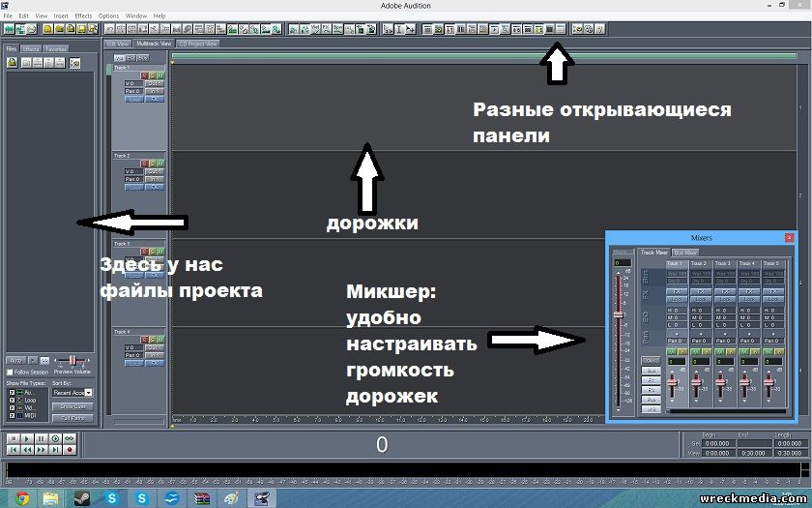Click the red Record transport button
Viewport: 812px width, 508px height.
click(70, 450)
